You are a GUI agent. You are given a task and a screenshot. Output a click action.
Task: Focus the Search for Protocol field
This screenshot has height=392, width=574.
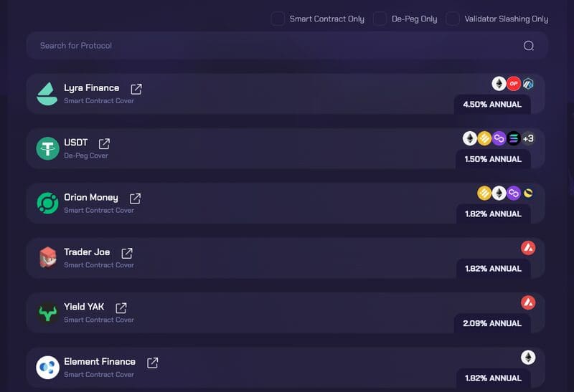[x=273, y=46]
